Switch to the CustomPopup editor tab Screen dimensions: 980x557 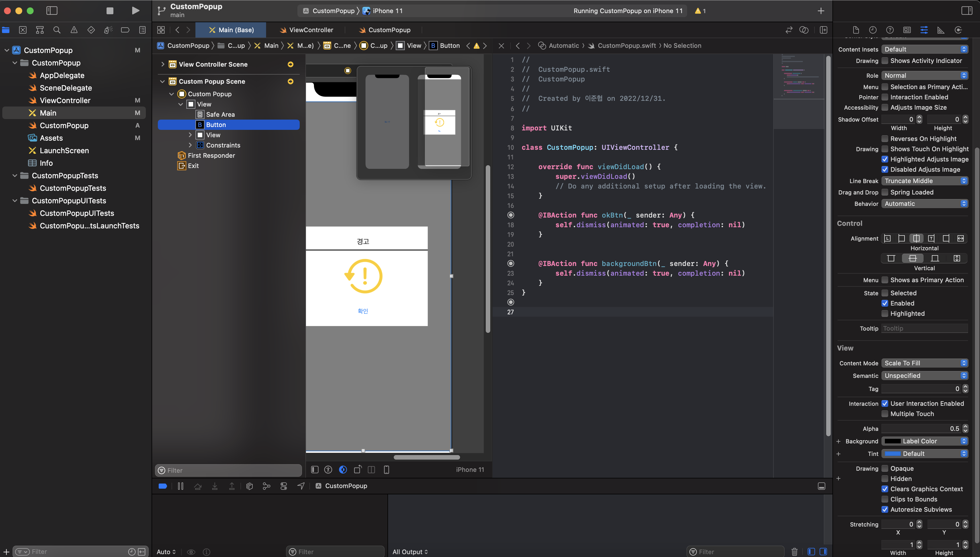[385, 30]
